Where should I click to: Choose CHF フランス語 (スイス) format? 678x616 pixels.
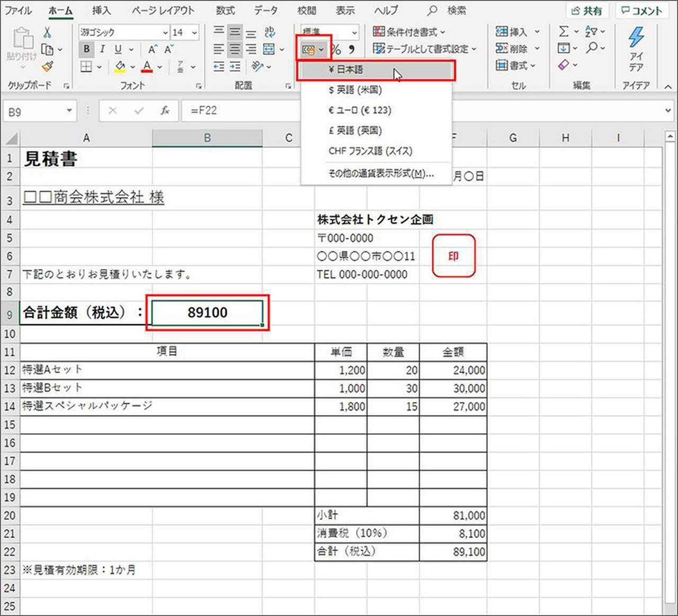click(376, 151)
